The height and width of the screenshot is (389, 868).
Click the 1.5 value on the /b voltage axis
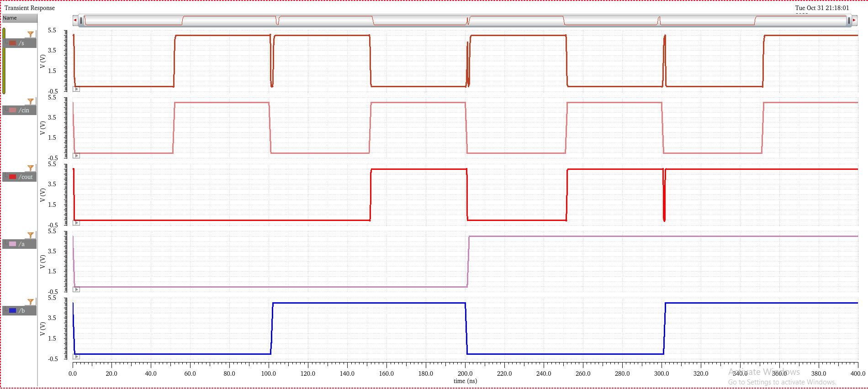tap(52, 338)
